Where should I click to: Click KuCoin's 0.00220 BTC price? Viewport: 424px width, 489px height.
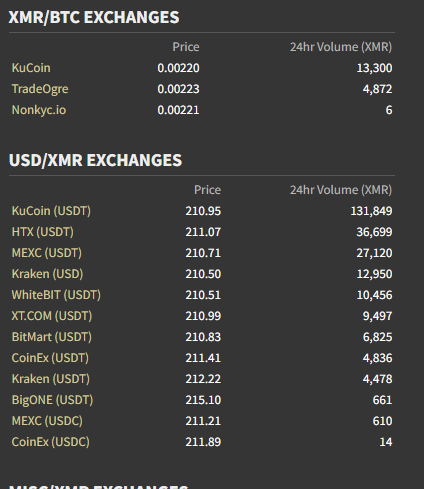pos(178,68)
